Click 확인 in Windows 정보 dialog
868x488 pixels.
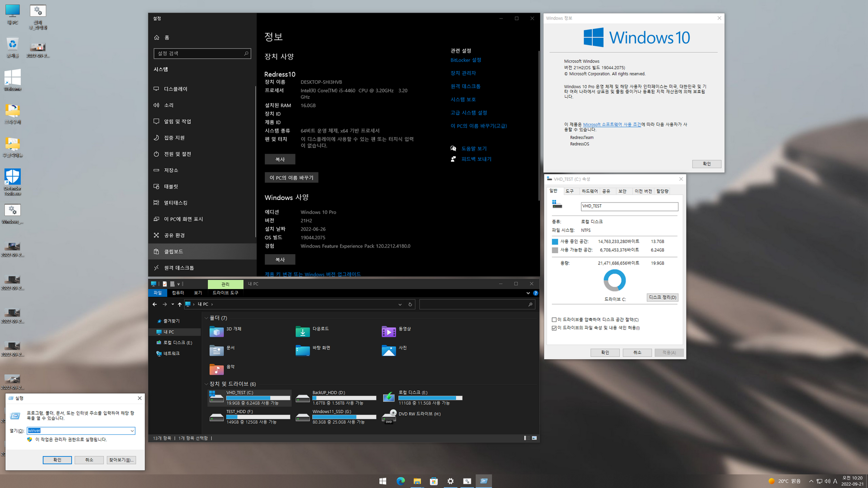(x=707, y=164)
